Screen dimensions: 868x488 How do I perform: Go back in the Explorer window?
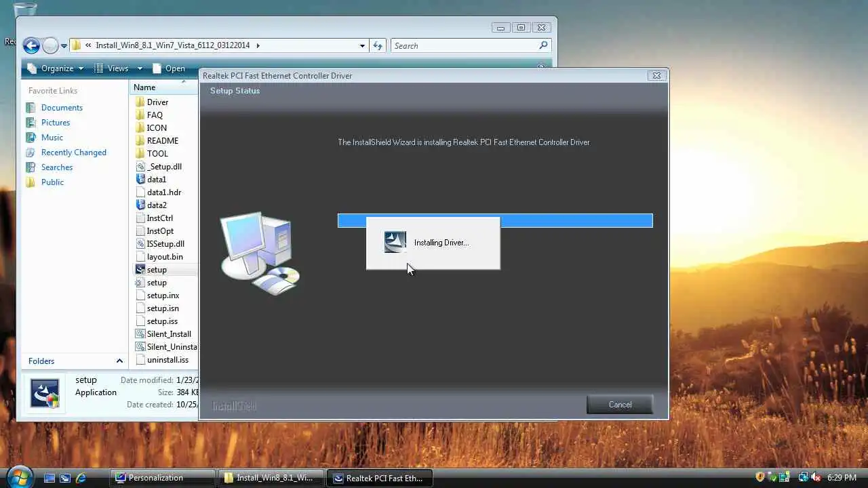pyautogui.click(x=31, y=45)
